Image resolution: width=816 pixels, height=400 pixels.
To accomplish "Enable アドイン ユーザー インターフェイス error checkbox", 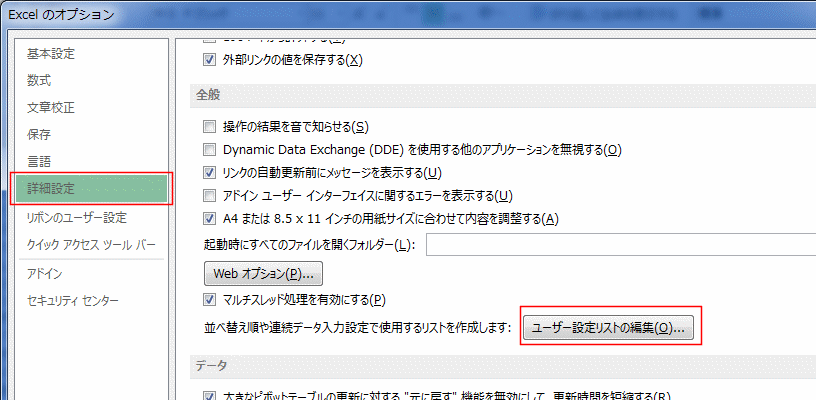I will coord(209,196).
